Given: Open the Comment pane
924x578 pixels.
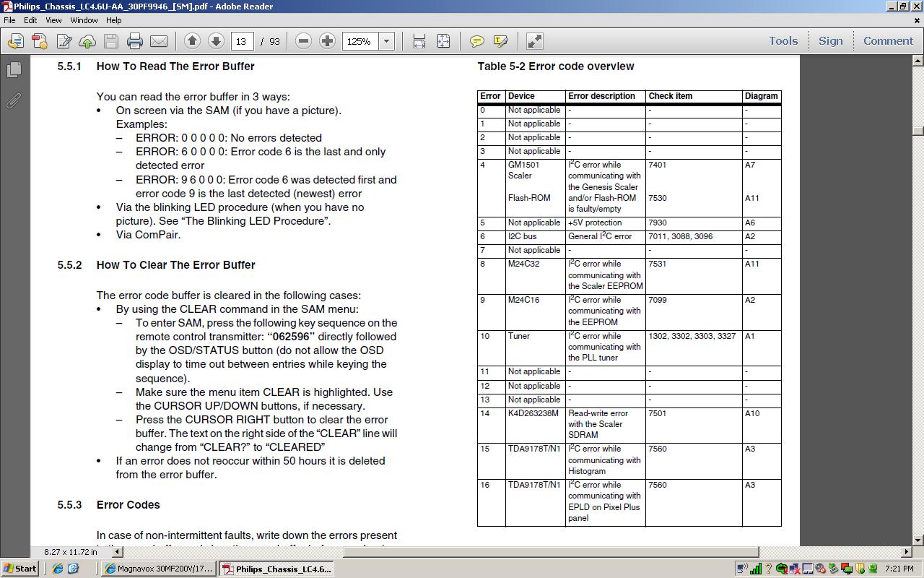Looking at the screenshot, I should 888,41.
